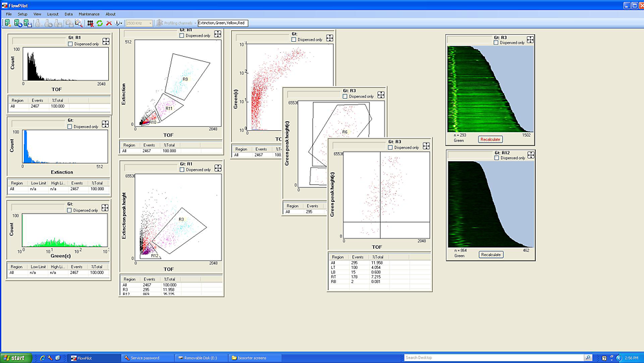Screen dimensions: 644x363
Task: Check Dispensed only on Extinction peak height plot
Action: pos(183,170)
